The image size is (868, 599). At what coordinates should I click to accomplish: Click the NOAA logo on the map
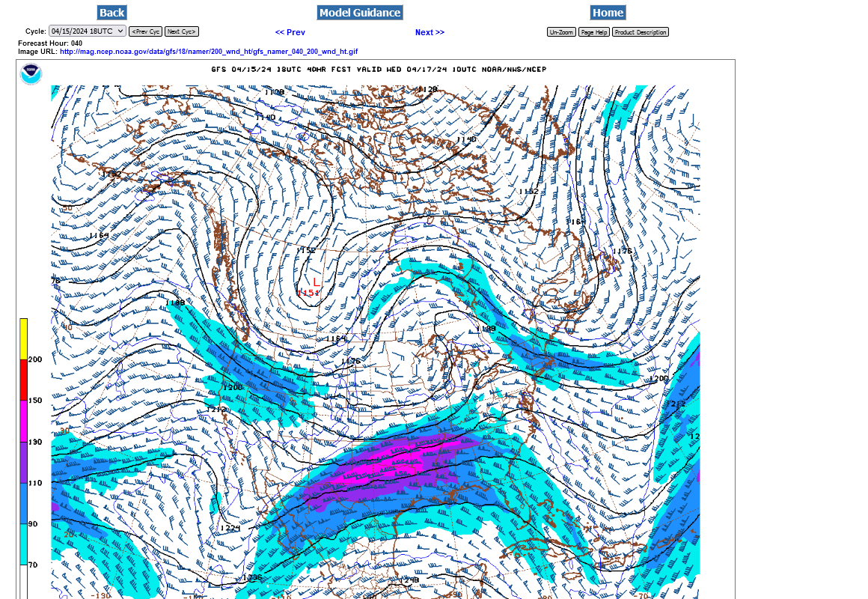(x=31, y=74)
